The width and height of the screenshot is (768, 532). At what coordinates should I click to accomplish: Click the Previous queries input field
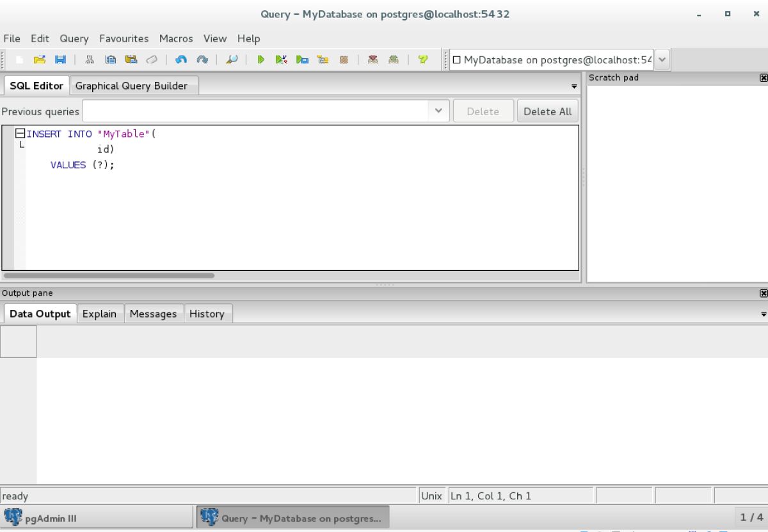pyautogui.click(x=256, y=111)
